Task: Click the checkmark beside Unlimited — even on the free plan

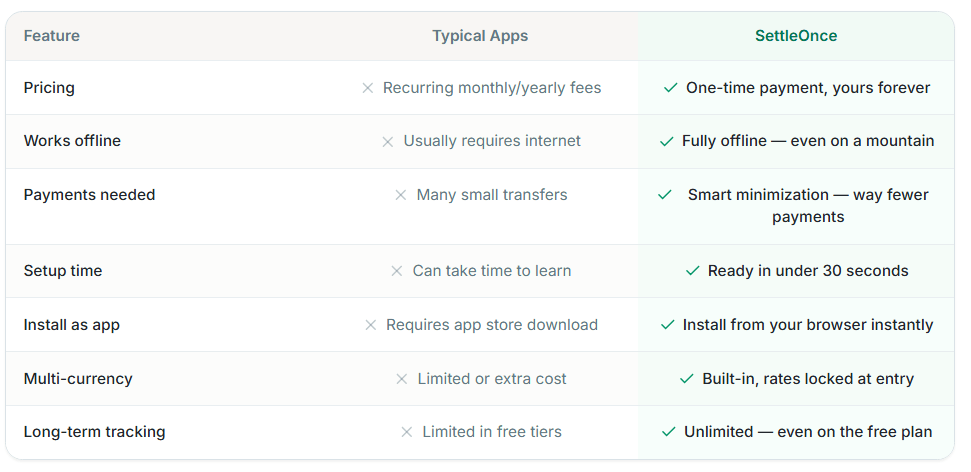Action: point(668,432)
